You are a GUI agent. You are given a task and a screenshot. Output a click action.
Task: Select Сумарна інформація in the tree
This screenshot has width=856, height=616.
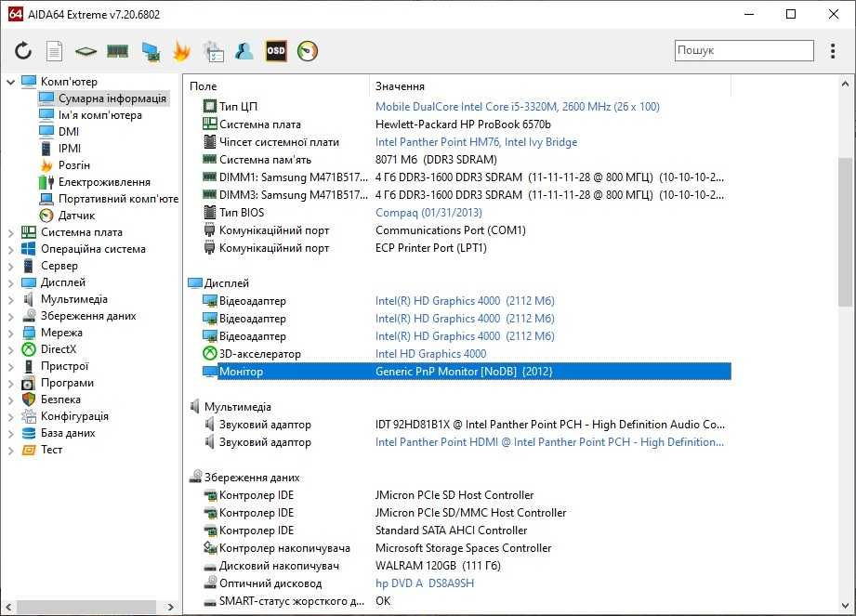point(104,98)
